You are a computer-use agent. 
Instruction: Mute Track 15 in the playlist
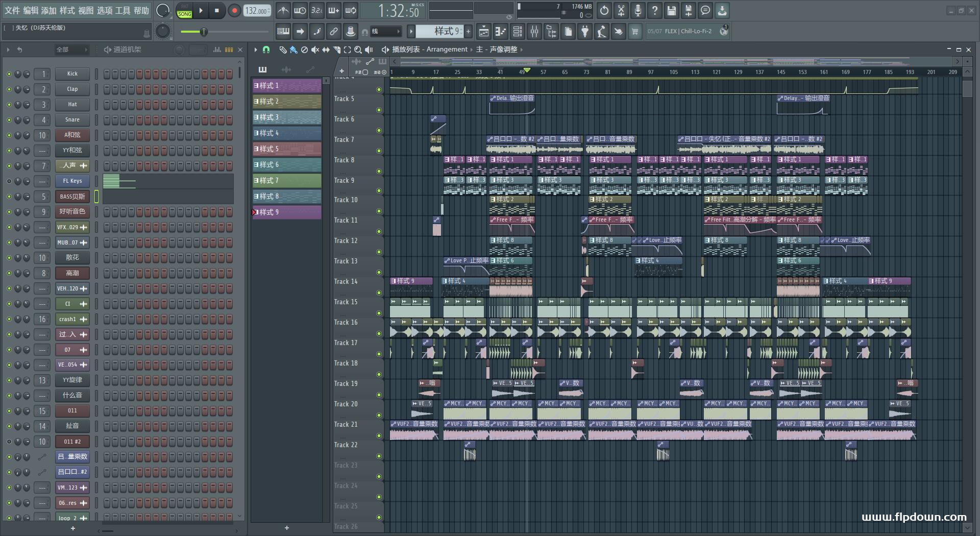(x=379, y=313)
